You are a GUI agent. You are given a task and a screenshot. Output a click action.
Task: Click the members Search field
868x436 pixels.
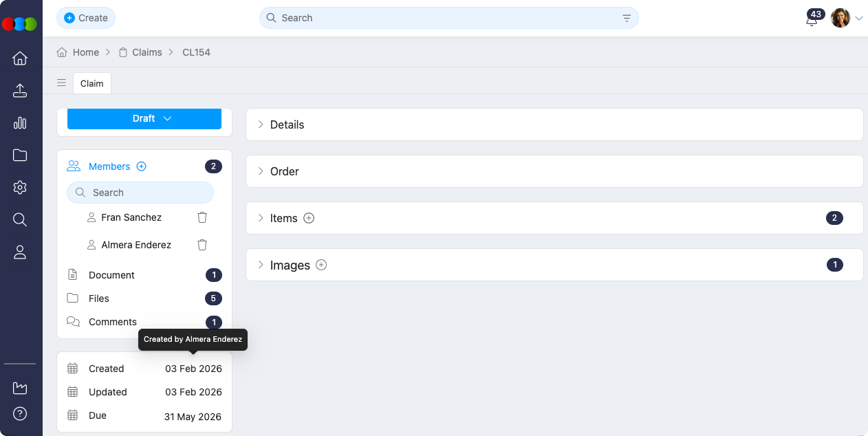pyautogui.click(x=140, y=193)
